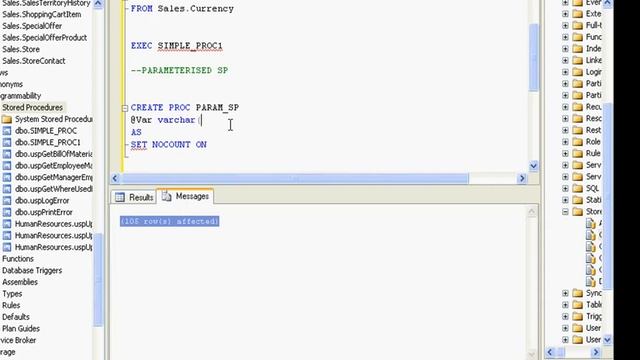Switch to the Results tab
This screenshot has width=640, height=360.
click(134, 198)
